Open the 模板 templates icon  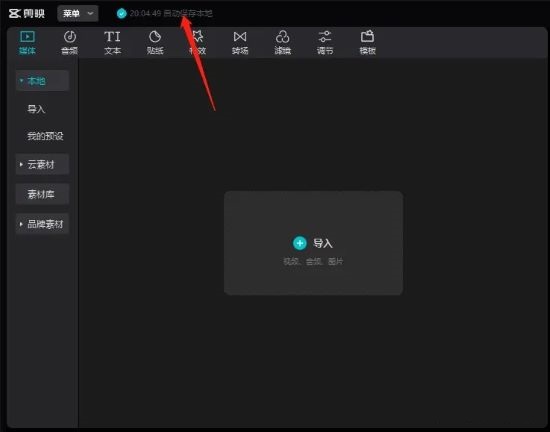[x=367, y=37]
